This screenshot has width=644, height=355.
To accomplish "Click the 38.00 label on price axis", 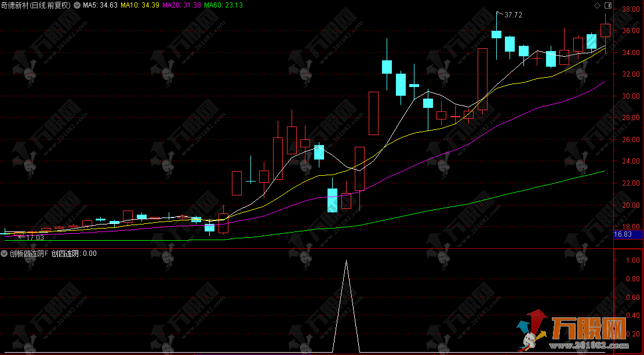I will pyautogui.click(x=631, y=9).
